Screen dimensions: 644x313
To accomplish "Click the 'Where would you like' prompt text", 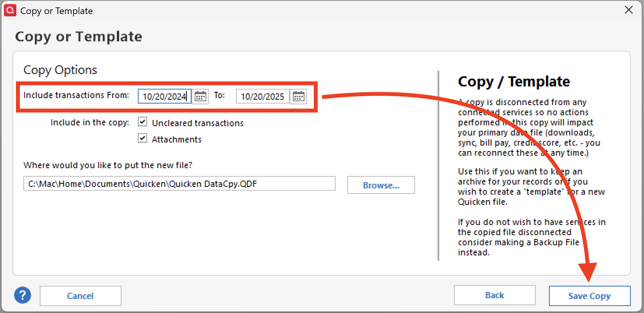I will [108, 165].
